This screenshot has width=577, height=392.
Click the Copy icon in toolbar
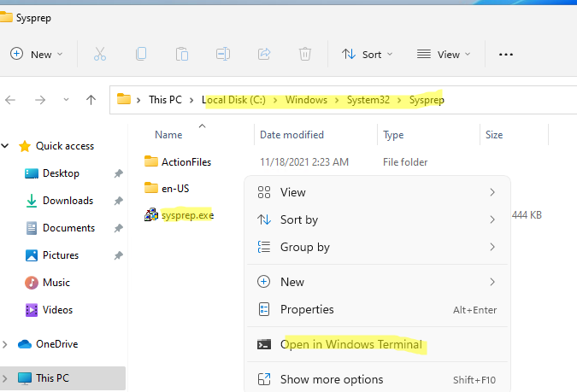point(141,54)
